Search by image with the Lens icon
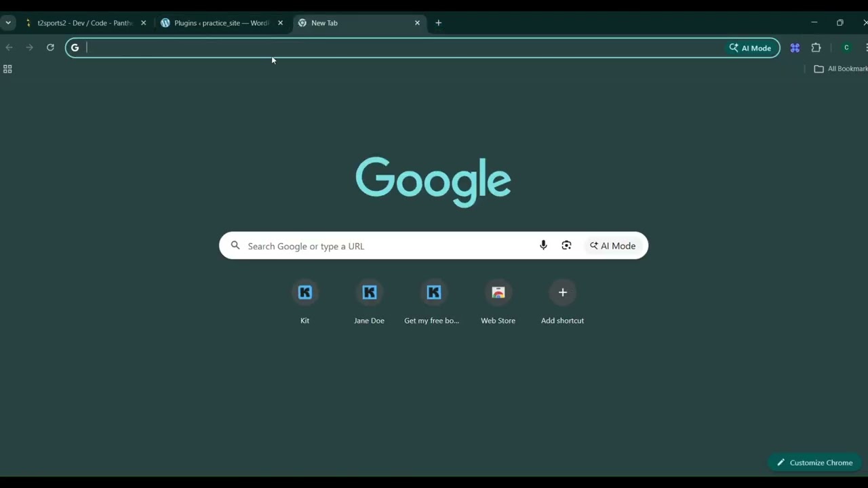The image size is (868, 488). click(x=566, y=245)
